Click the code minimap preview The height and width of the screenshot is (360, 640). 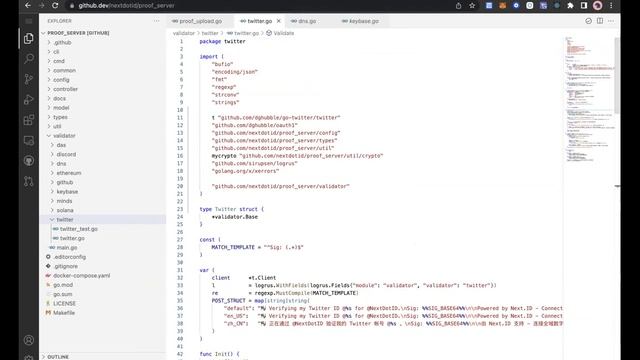click(589, 100)
